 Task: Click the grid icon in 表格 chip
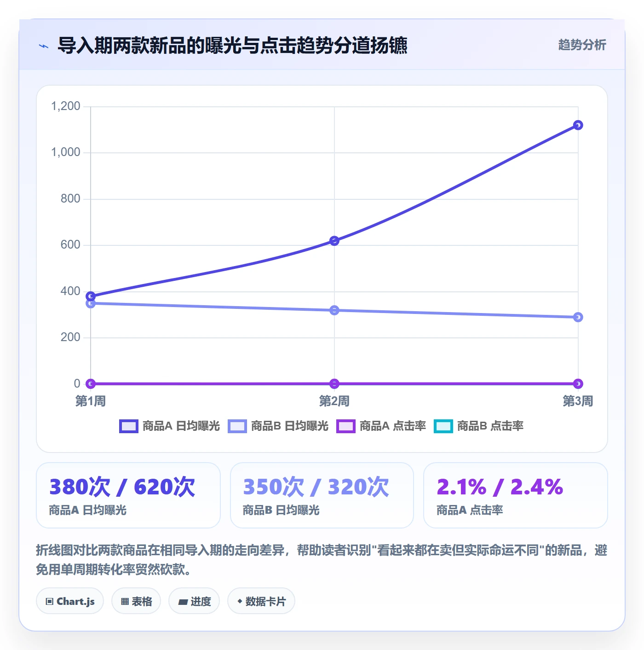[125, 602]
